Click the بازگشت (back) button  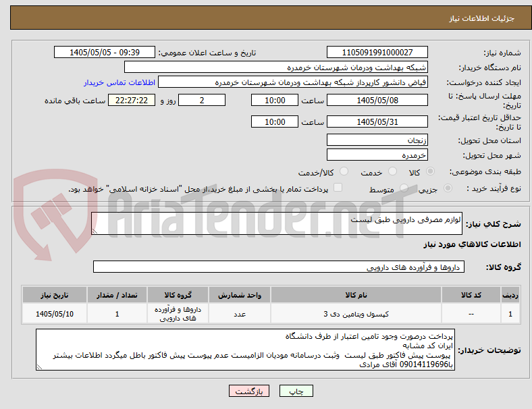249,391
